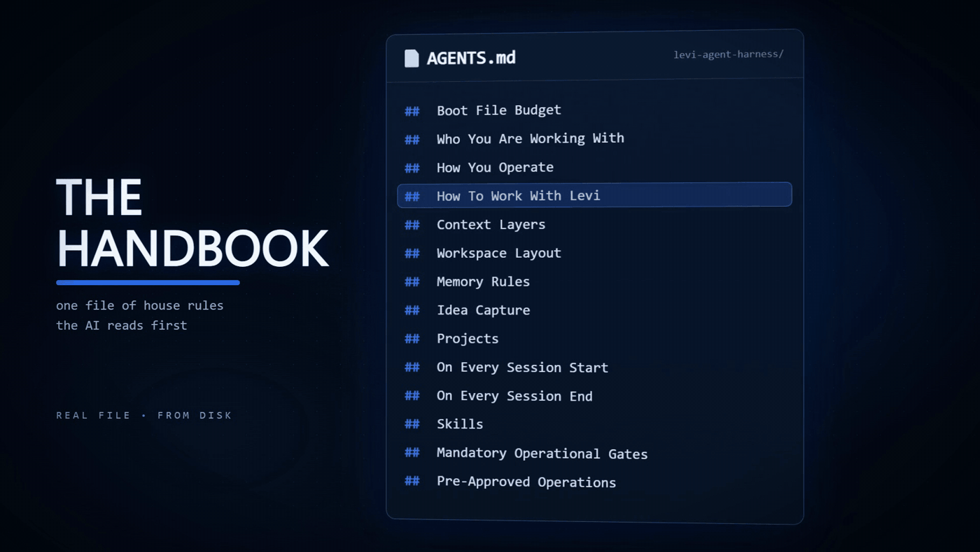Click the levi-agent-harness/ path label
The height and width of the screenshot is (552, 980).
click(x=728, y=55)
